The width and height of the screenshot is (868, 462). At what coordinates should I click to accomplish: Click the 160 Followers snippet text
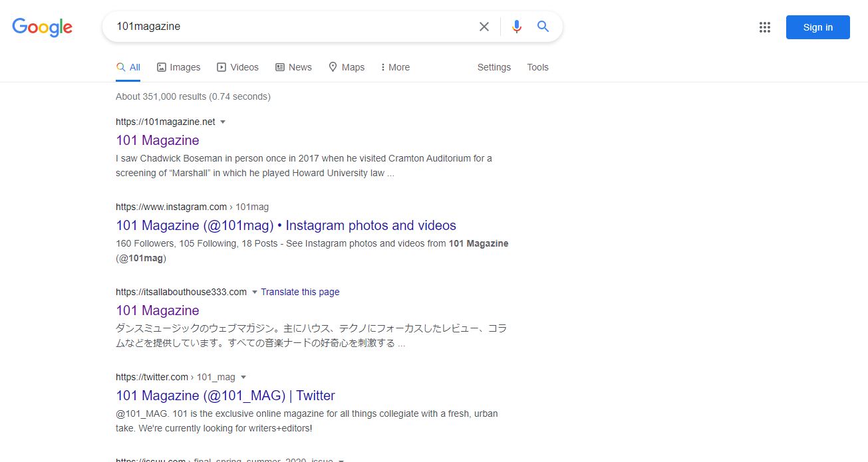(312, 251)
